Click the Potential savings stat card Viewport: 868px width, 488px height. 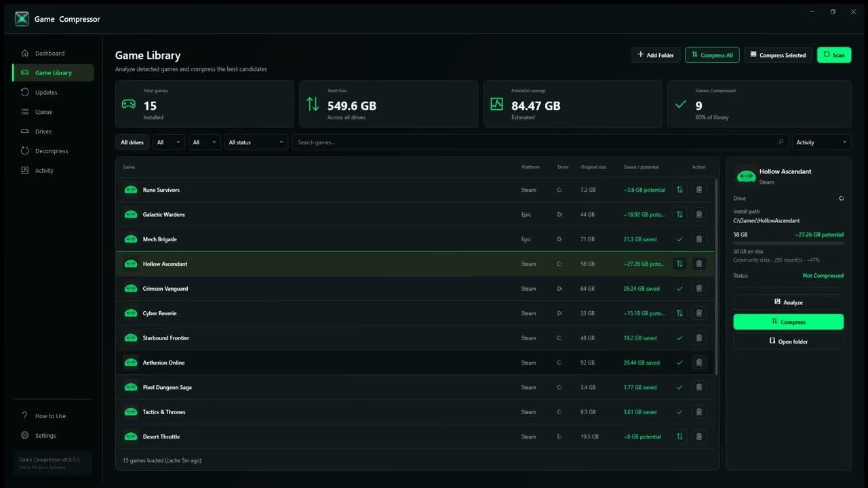click(x=572, y=104)
